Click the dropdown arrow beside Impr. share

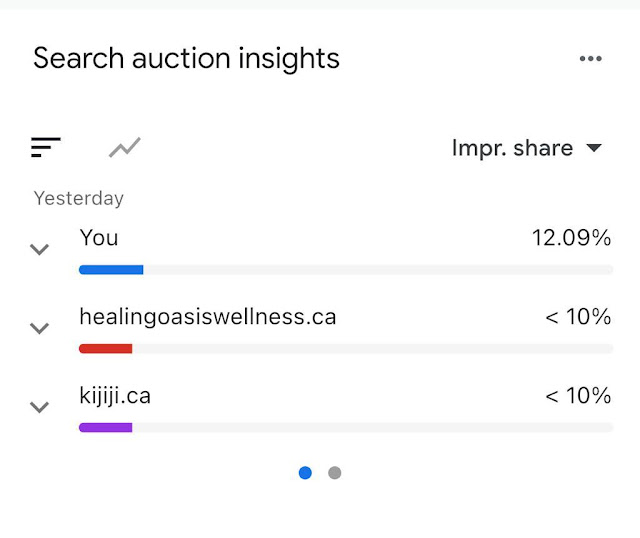[x=594, y=148]
